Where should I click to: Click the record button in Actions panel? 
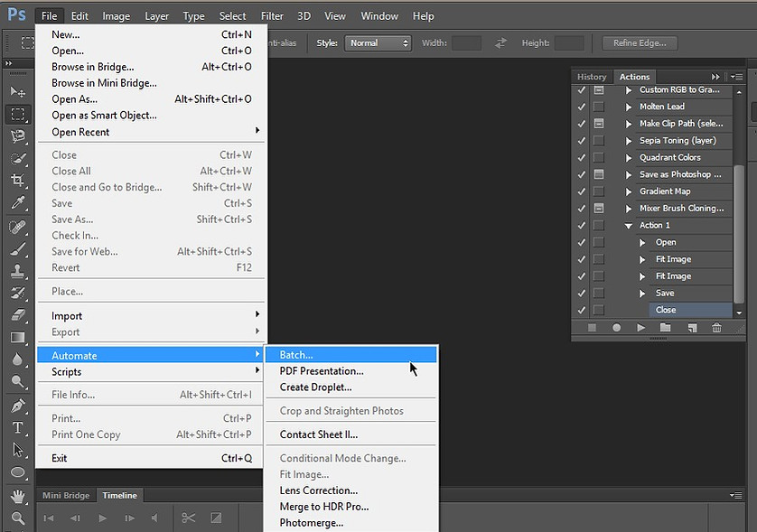616,328
